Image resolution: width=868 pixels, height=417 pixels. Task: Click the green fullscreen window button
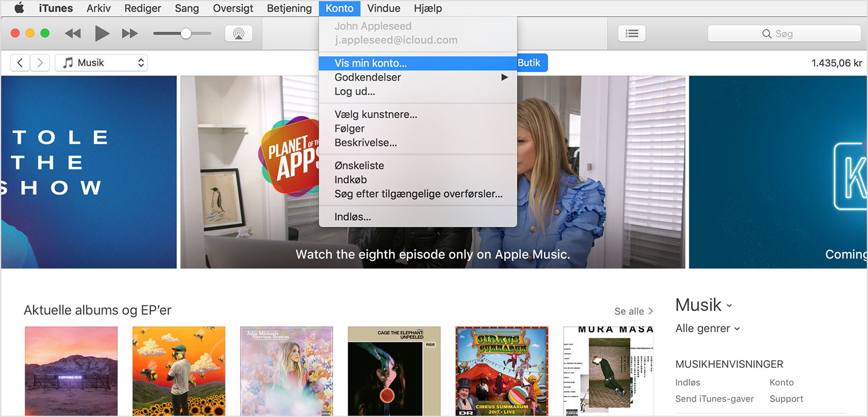(x=45, y=33)
